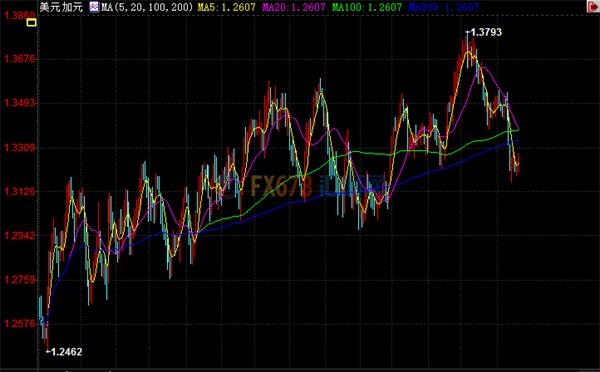Viewport: 600px width, 372px height.
Task: Select the 美元加元 chart title
Action: coord(60,7)
